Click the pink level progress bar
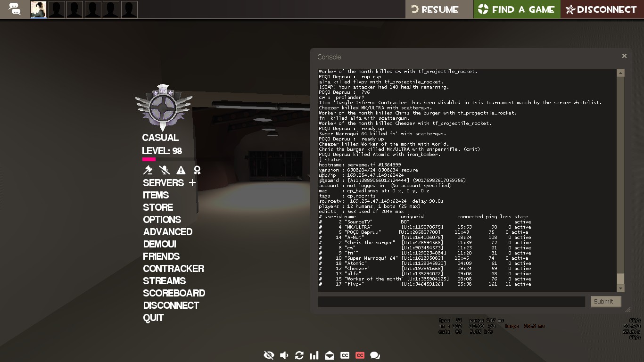The width and height of the screenshot is (644, 362). pyautogui.click(x=149, y=159)
